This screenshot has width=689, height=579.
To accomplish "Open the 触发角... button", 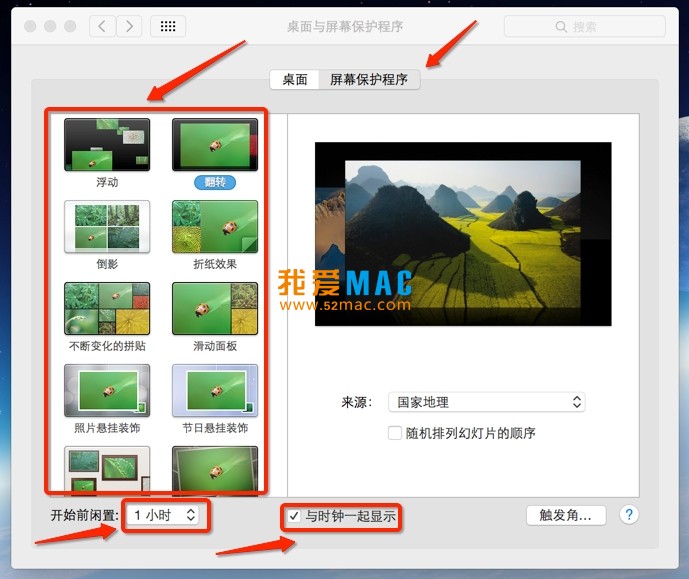I will point(566,515).
